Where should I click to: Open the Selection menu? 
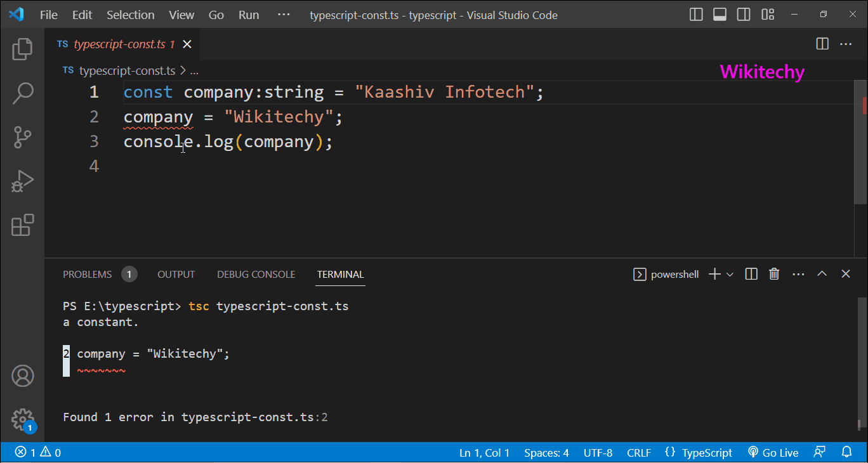pyautogui.click(x=130, y=15)
